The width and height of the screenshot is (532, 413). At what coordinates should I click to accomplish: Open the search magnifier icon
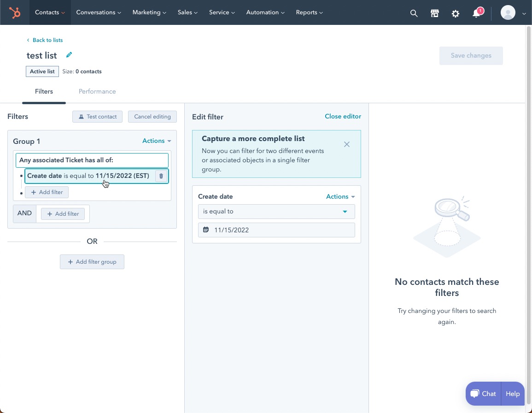(414, 13)
